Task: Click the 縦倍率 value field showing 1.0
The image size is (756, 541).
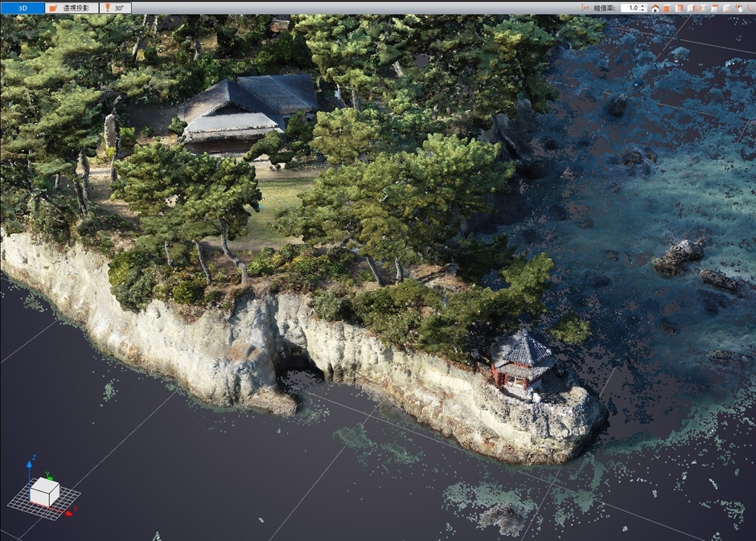Action: (x=631, y=8)
